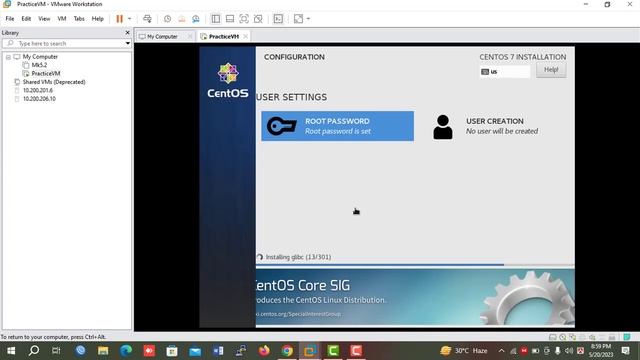
Task: Open Google Chrome from the taskbar
Action: click(x=287, y=351)
